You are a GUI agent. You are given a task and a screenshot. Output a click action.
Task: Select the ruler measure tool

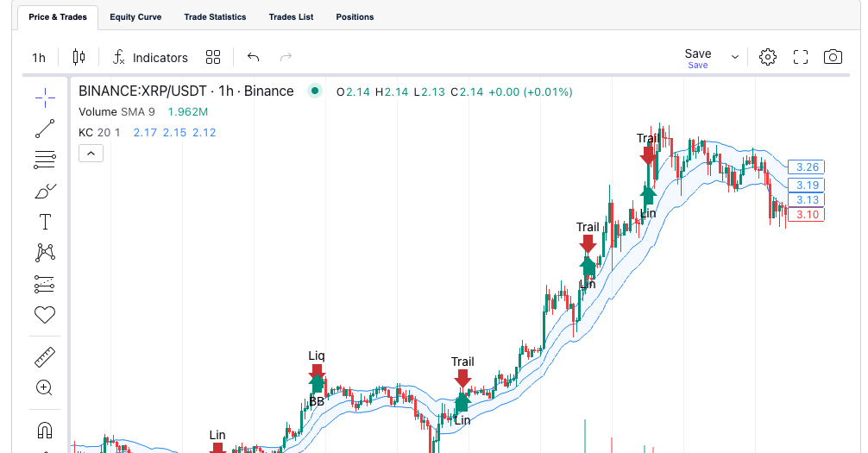point(45,356)
